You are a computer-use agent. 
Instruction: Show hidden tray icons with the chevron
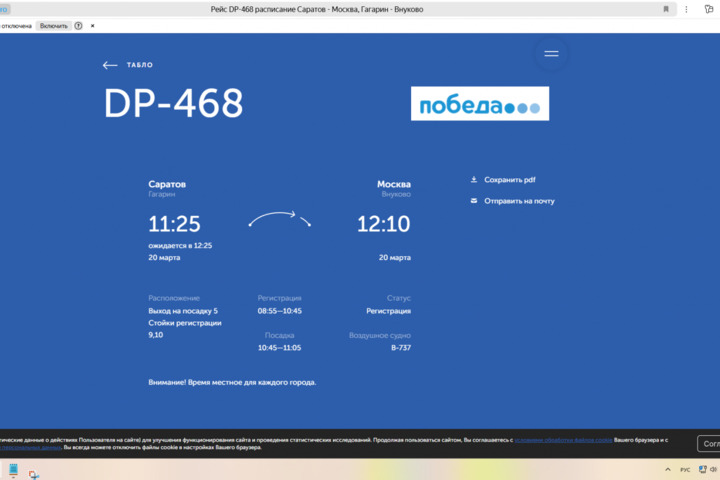[x=668, y=469]
